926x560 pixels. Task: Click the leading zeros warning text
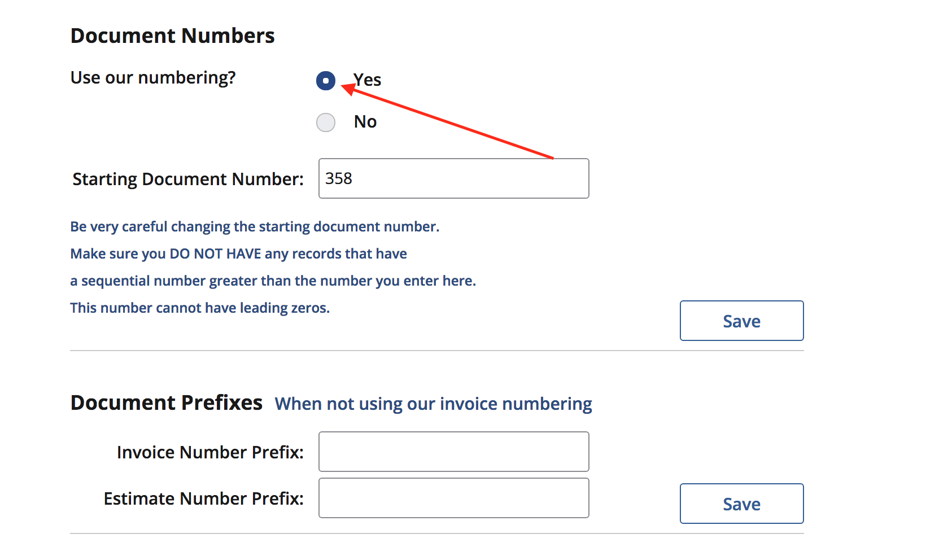coord(200,308)
